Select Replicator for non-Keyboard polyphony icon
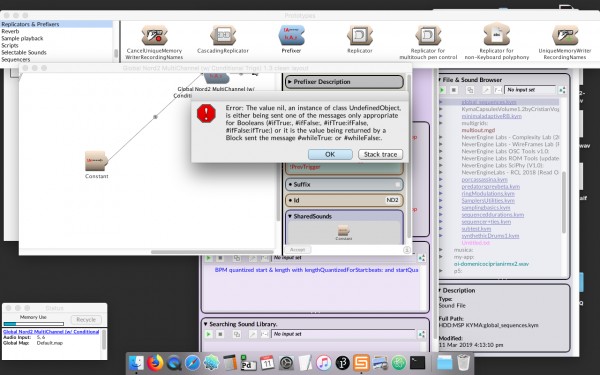Image resolution: width=600 pixels, height=375 pixels. [x=497, y=34]
